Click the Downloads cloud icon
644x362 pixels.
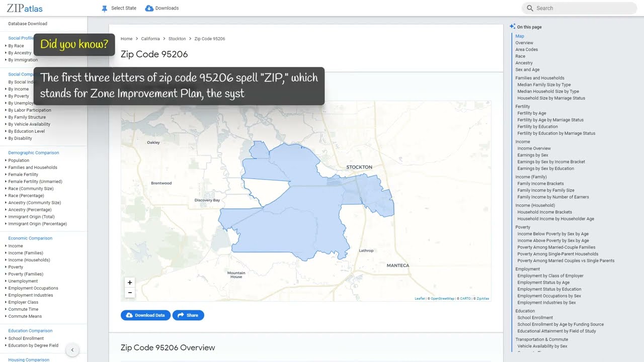click(149, 8)
